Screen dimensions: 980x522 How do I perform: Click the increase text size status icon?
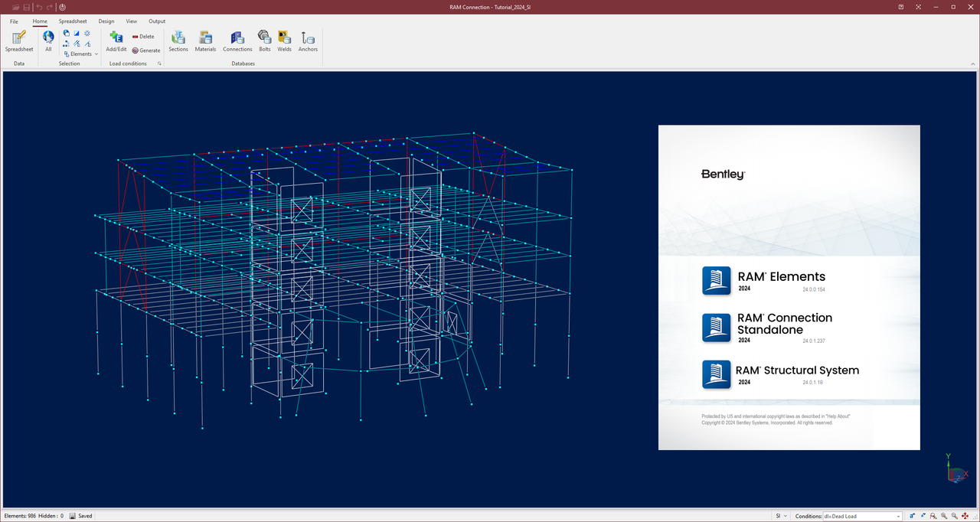[913, 516]
